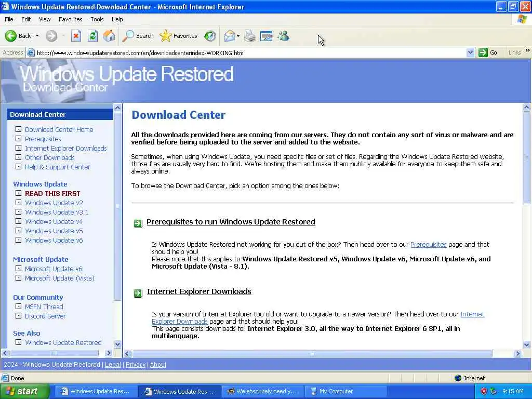Click the network connection tray icon
532x399 pixels.
click(494, 391)
